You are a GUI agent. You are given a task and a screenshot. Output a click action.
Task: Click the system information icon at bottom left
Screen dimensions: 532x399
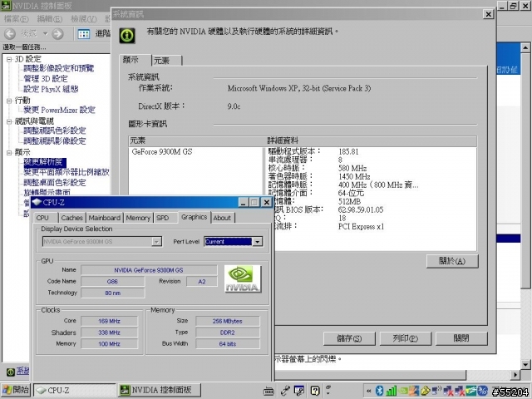pyautogui.click(x=11, y=372)
